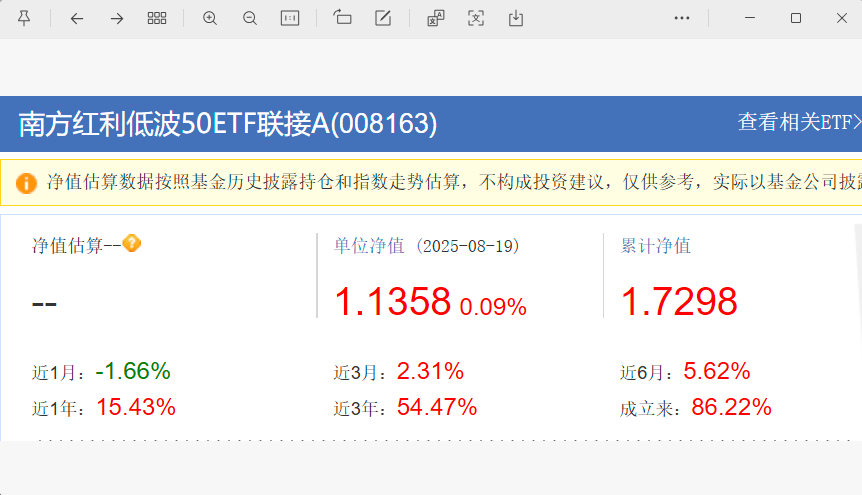Open the 查看相关ETF link
Screen dimensions: 862x495
point(799,122)
